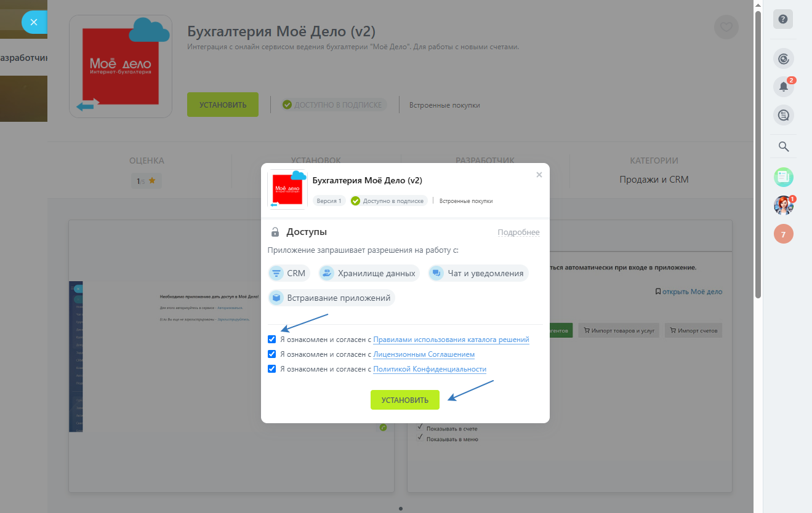
Task: Open the user avatar with badge 1
Action: click(x=784, y=205)
